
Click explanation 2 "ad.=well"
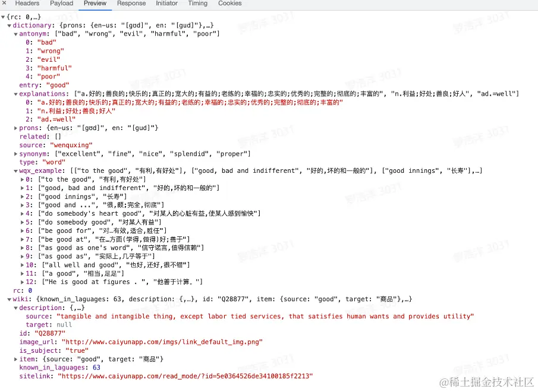(56, 119)
